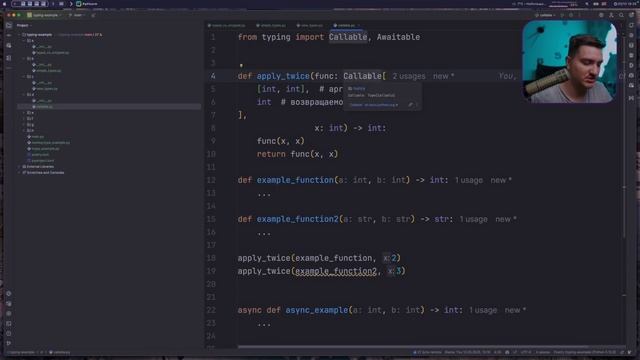Collapse folder d in project tree

pyautogui.click(x=24, y=95)
